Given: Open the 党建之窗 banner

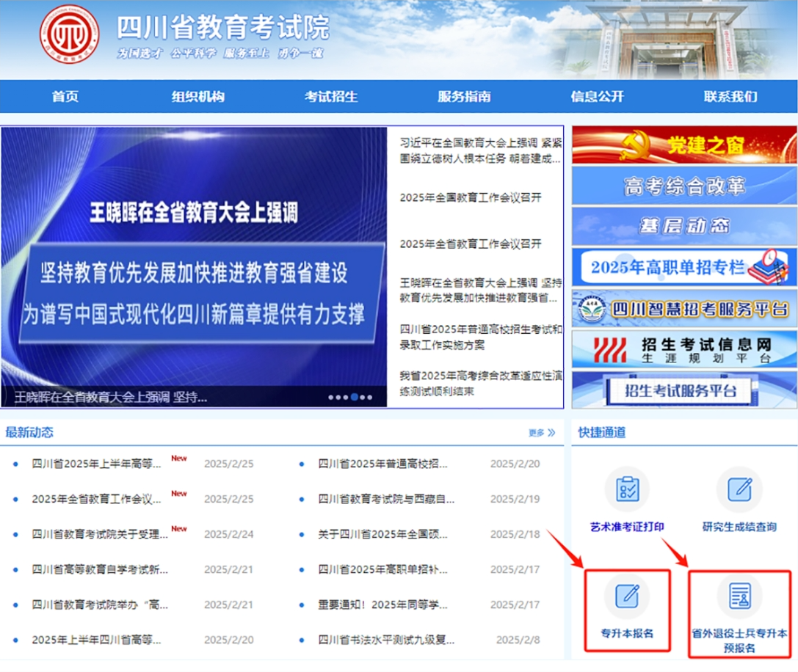Looking at the screenshot, I should click(x=683, y=145).
